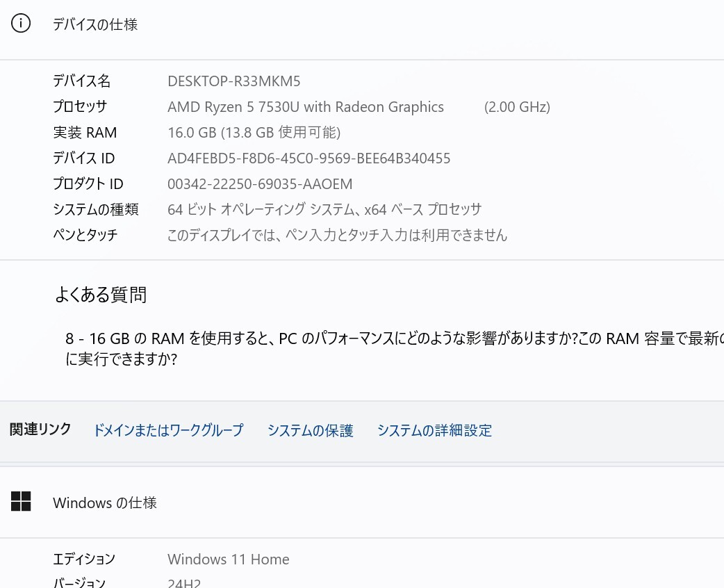Open the ドメインまたはワークグループ link

[x=168, y=430]
